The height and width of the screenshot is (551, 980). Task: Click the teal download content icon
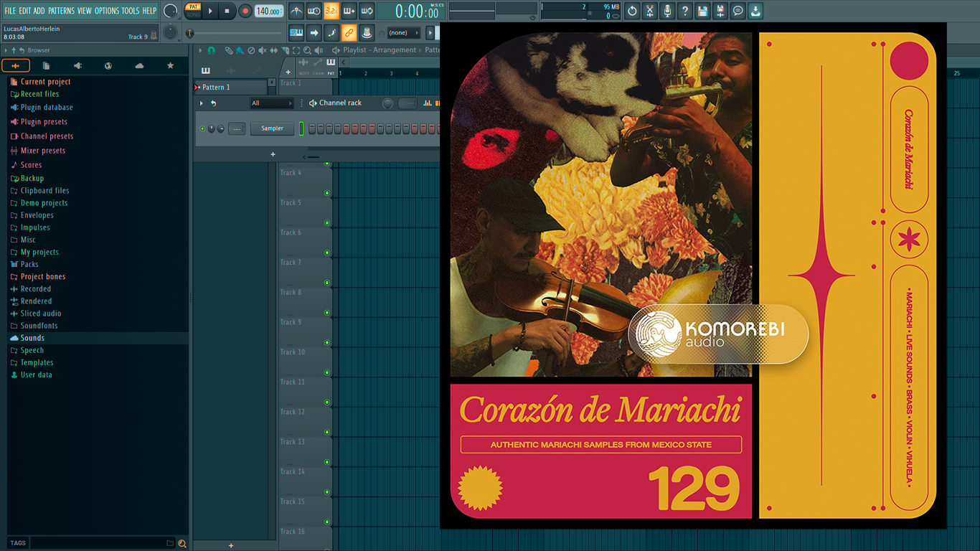click(x=755, y=11)
